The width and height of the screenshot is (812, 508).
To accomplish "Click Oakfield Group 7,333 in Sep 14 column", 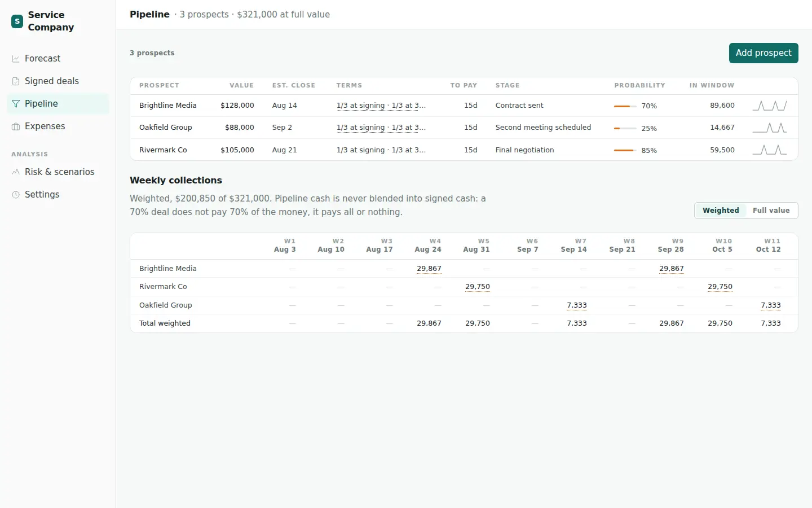I will pyautogui.click(x=577, y=305).
